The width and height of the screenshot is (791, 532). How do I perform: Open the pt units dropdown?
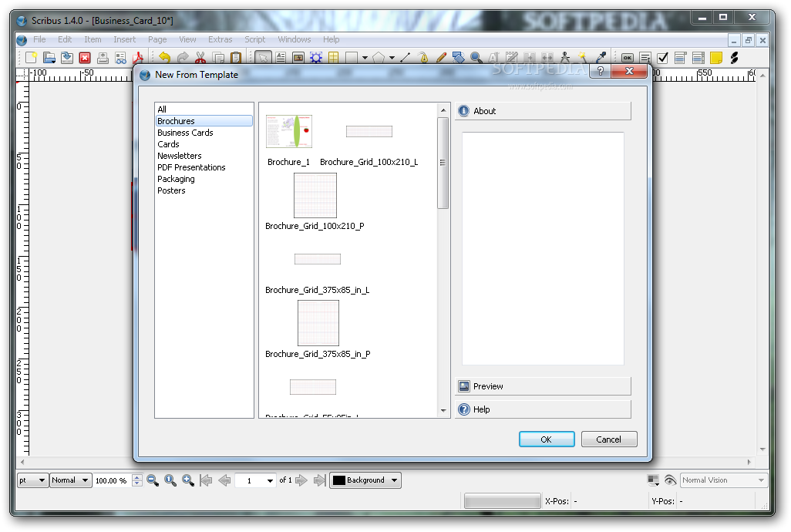point(32,480)
